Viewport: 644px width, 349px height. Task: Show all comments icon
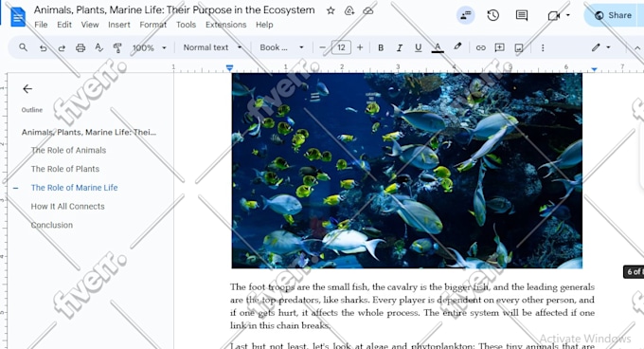coord(522,15)
